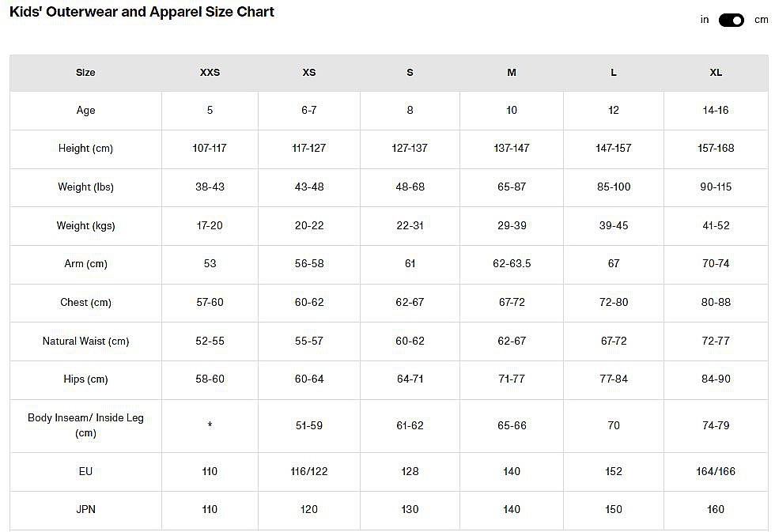This screenshot has width=775, height=532.
Task: Select the "Natural Waist (cm)" row label
Action: coord(85,341)
